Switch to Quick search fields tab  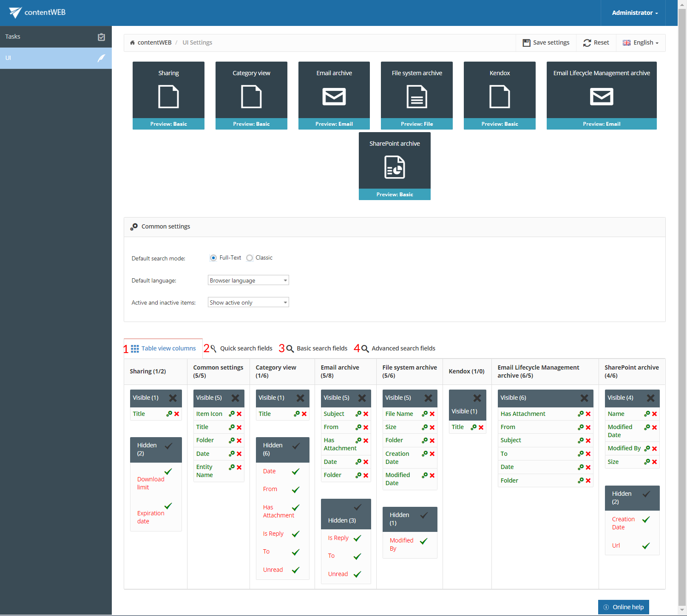point(241,348)
